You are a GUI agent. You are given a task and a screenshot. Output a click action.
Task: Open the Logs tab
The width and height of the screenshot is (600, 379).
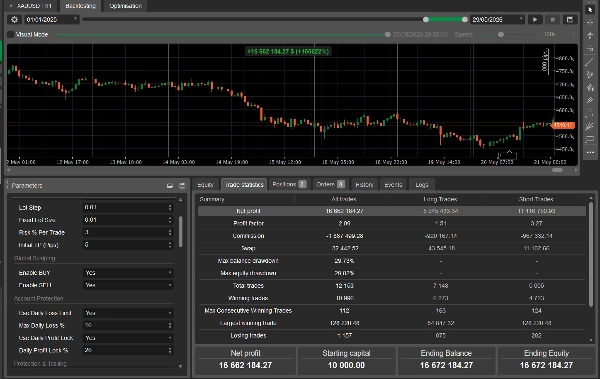pos(422,185)
